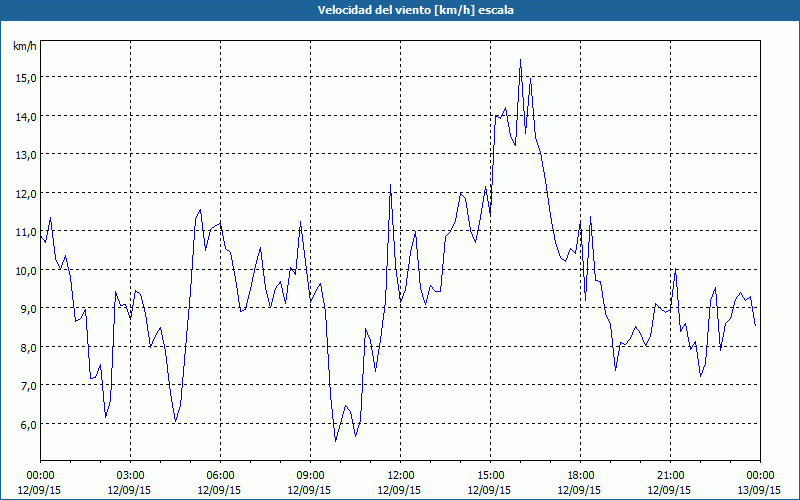Click the 15,0 y-axis value

click(26, 77)
